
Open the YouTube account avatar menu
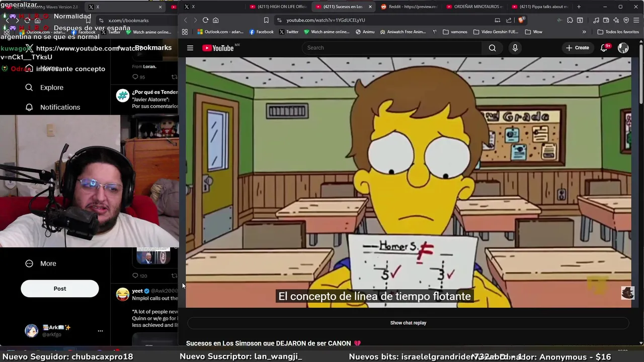pos(623,48)
